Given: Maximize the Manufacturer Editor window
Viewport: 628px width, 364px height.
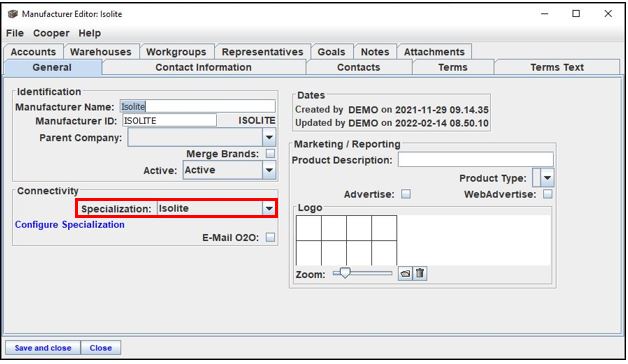Looking at the screenshot, I should coord(576,14).
